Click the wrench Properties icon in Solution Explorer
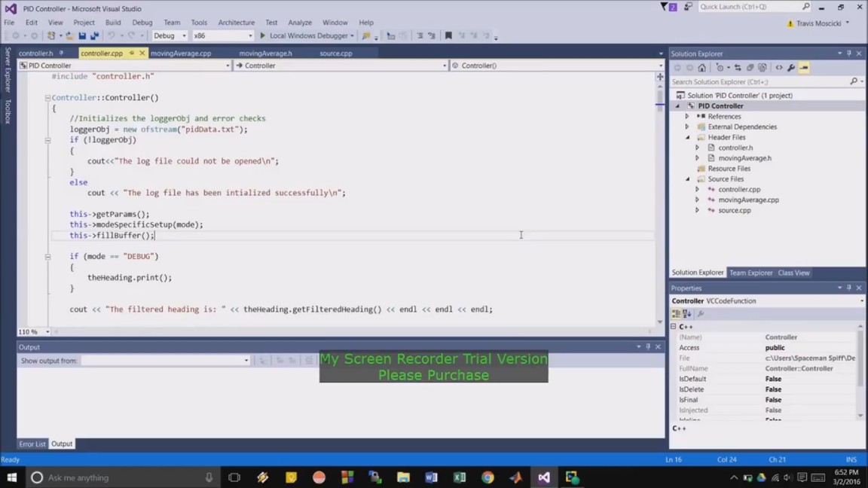The width and height of the screenshot is (868, 488). click(791, 68)
